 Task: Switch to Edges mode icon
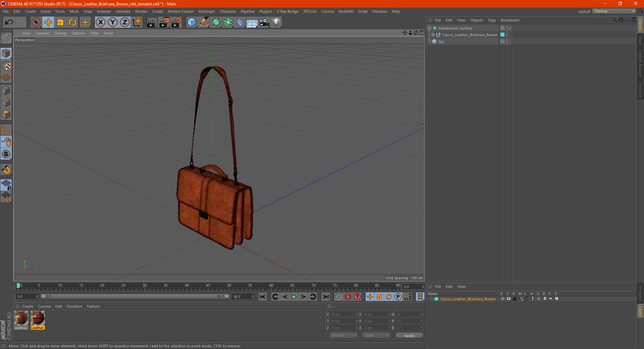click(6, 102)
